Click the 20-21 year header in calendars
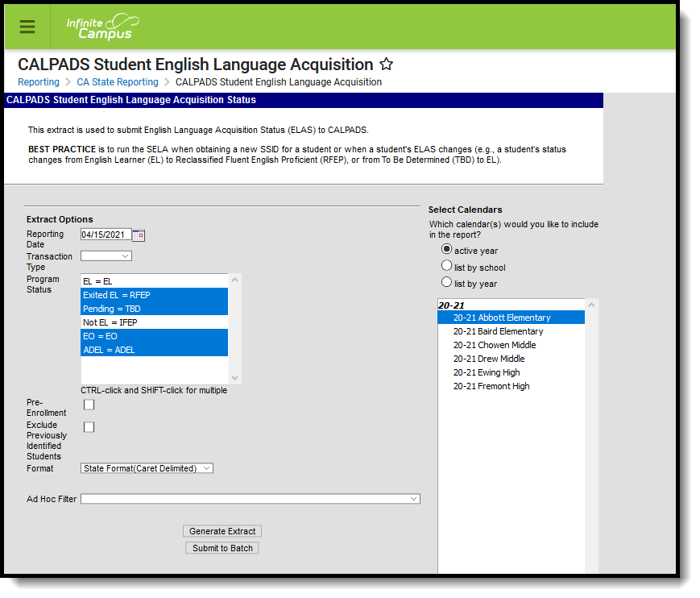700x598 pixels. coord(451,305)
